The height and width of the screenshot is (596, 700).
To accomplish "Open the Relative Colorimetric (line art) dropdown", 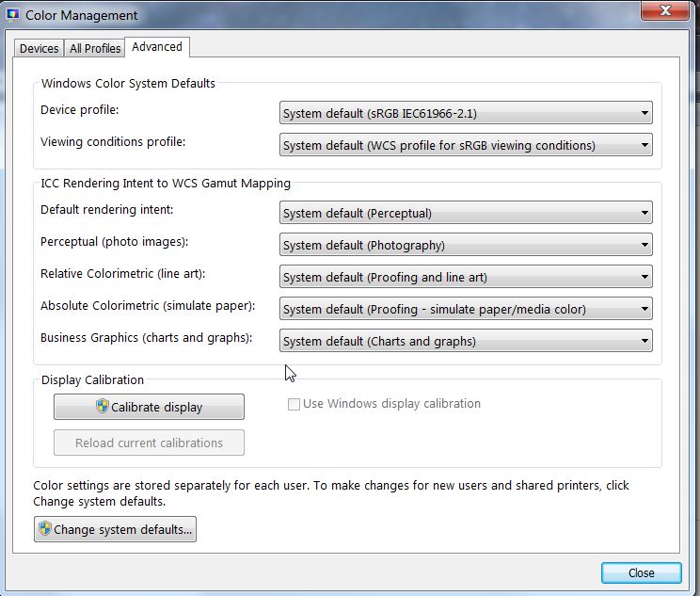I will [466, 278].
